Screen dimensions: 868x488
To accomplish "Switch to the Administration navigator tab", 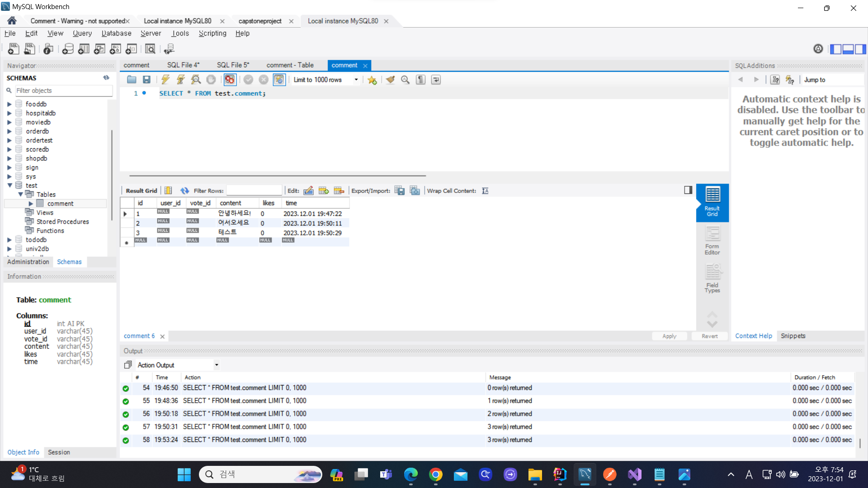I will (28, 262).
